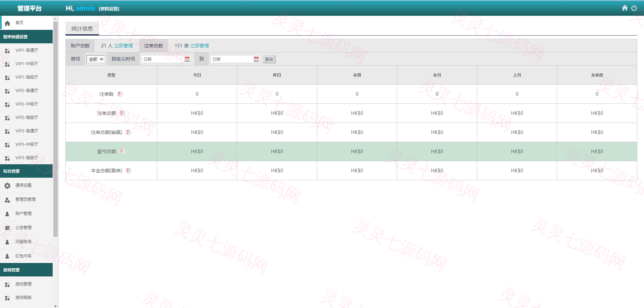Open VIP1-普通厅 in the sidebar
644x308 pixels.
(26, 50)
